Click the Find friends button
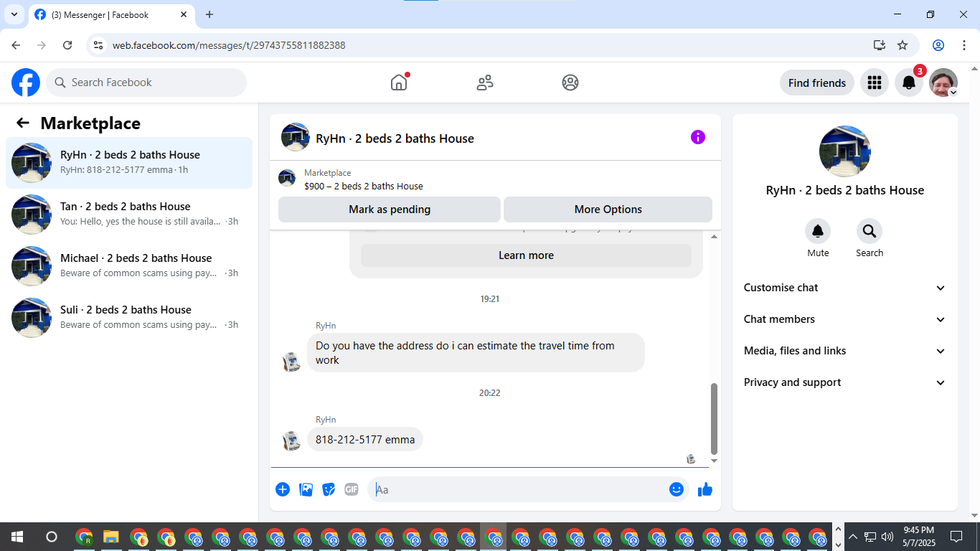 tap(816, 83)
